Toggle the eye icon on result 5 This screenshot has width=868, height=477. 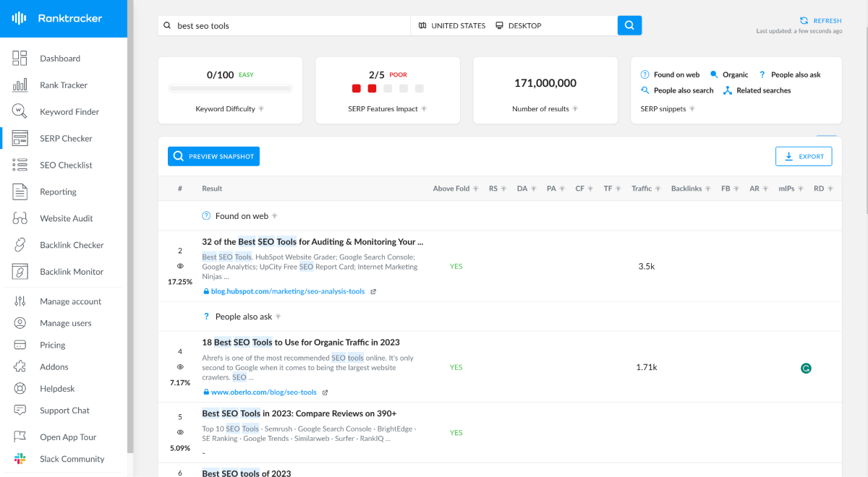(x=180, y=432)
